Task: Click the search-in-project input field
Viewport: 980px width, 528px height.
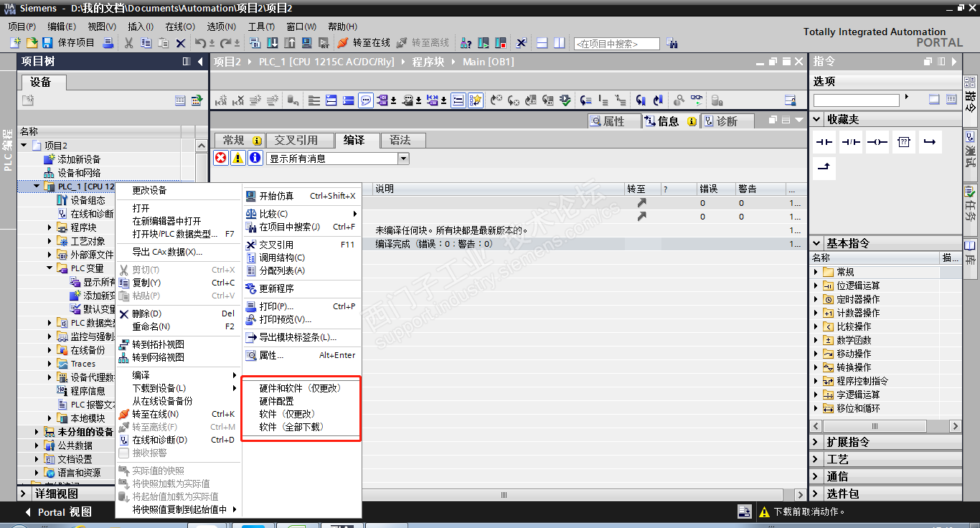Action: (x=616, y=44)
